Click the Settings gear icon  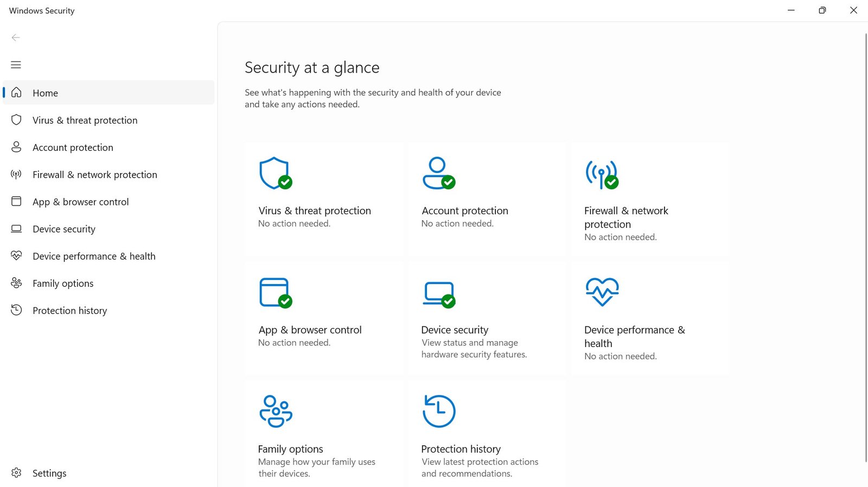[x=16, y=473]
